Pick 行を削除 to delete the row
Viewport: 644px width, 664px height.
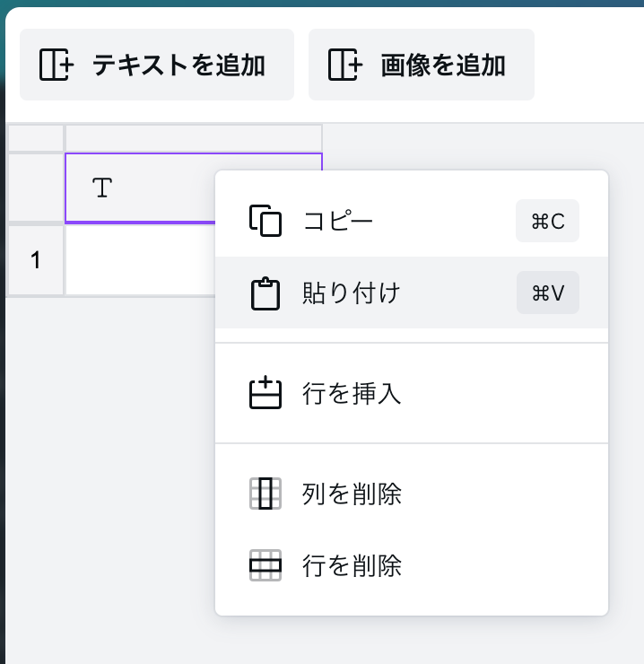coord(352,565)
